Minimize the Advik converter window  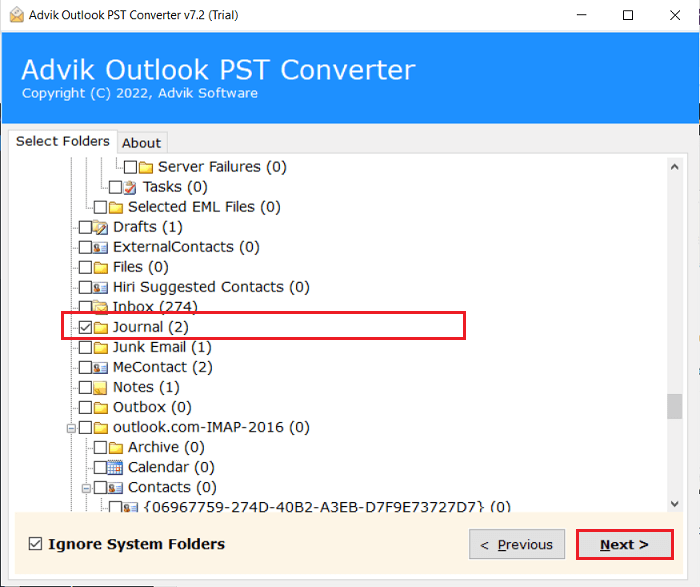click(581, 15)
